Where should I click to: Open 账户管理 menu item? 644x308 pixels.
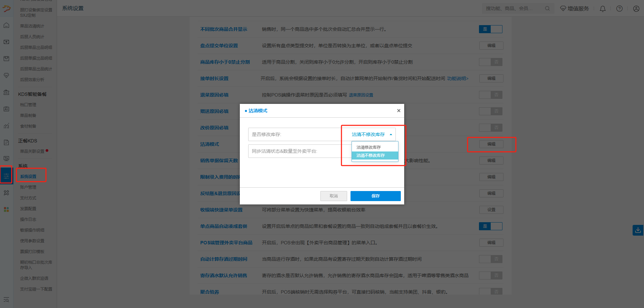click(x=28, y=187)
